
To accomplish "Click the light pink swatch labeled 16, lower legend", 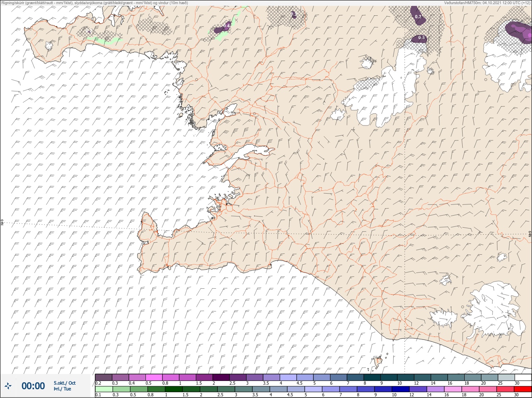I will click(x=453, y=389).
